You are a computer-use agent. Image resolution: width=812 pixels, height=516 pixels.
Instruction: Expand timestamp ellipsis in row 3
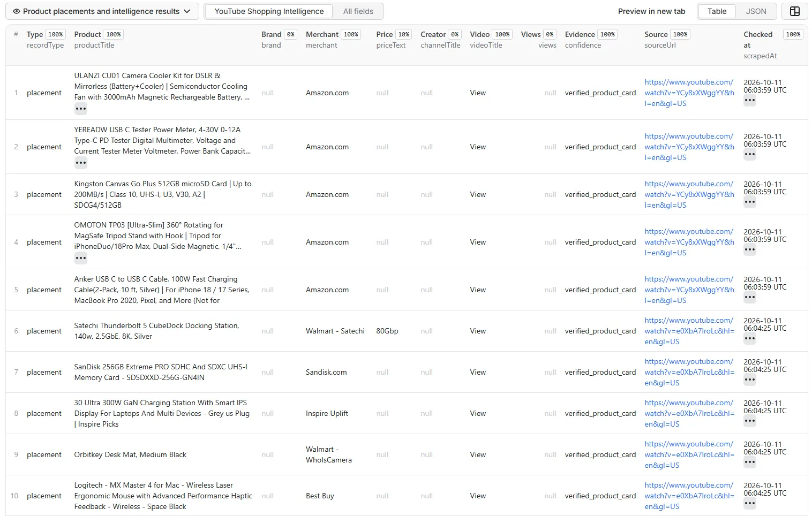click(749, 202)
